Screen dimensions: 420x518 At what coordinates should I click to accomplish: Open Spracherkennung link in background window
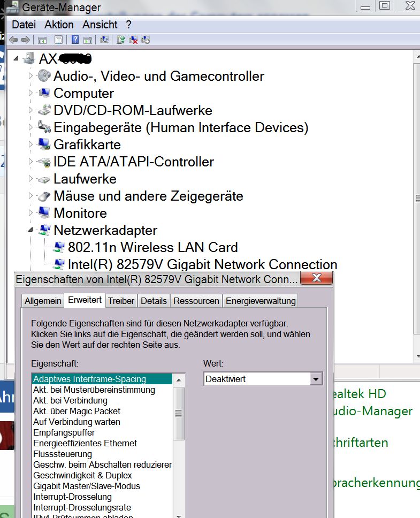point(377,483)
